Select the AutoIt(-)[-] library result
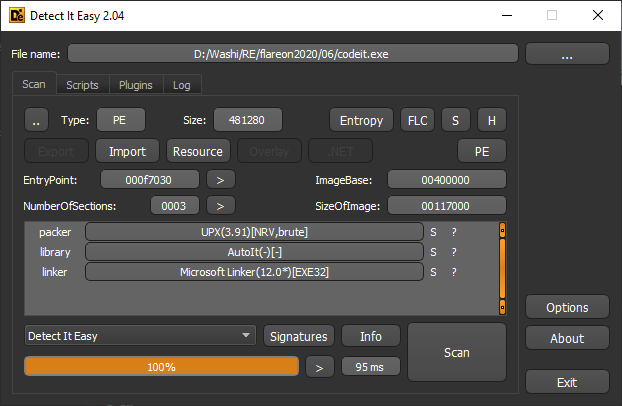 pyautogui.click(x=254, y=252)
